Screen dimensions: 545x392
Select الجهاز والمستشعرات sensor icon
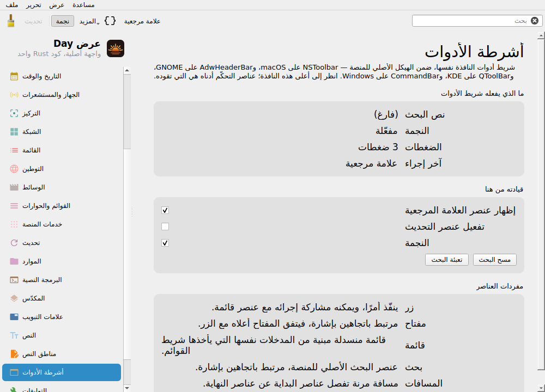[14, 95]
